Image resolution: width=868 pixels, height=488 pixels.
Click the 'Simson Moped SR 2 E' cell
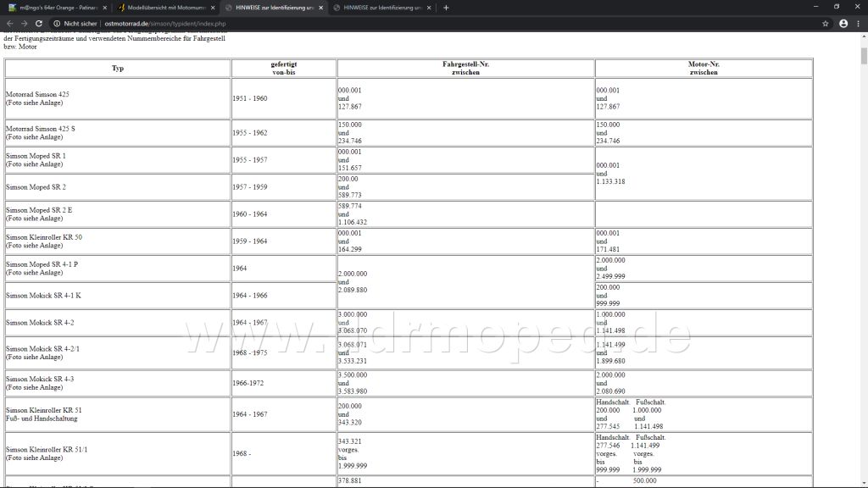(118, 214)
